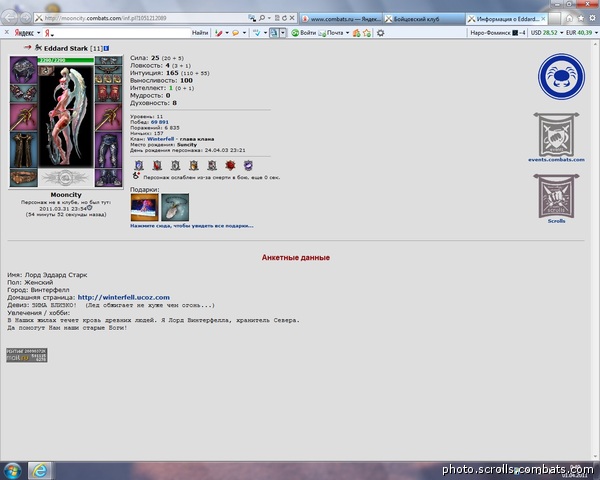Click the blue info icon beside Eddard Stark

click(x=106, y=48)
